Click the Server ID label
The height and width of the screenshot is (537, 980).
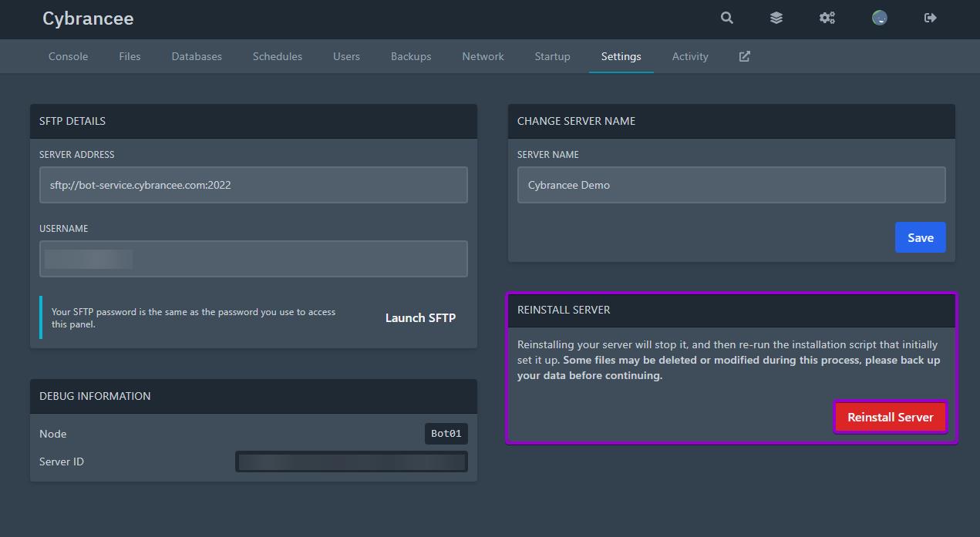(x=62, y=461)
